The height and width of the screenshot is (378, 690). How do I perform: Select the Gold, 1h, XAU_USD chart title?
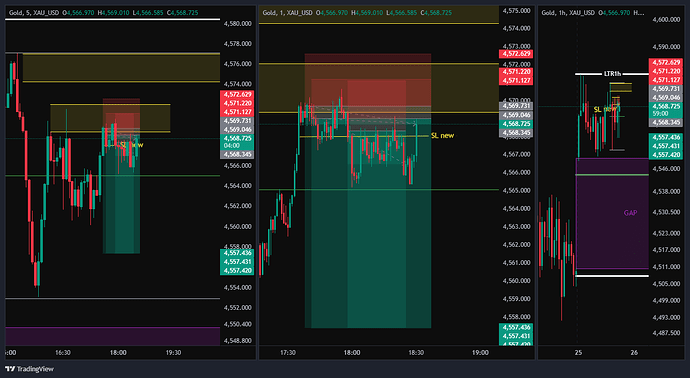coord(568,13)
